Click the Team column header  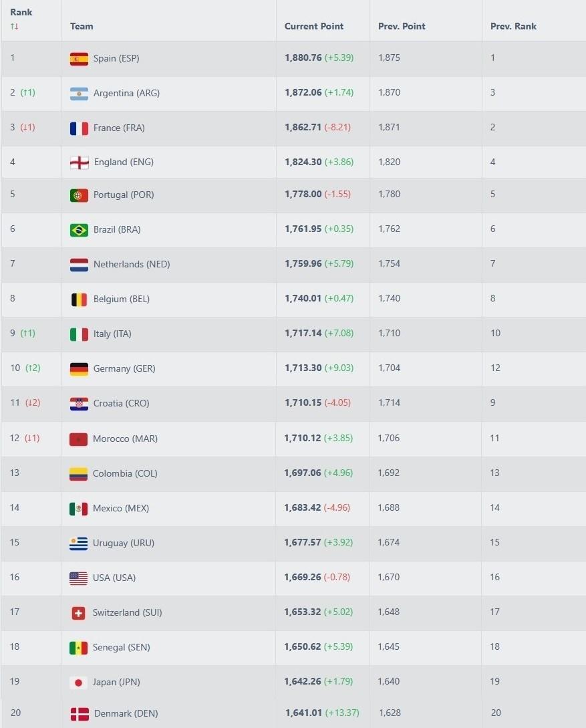pos(82,27)
